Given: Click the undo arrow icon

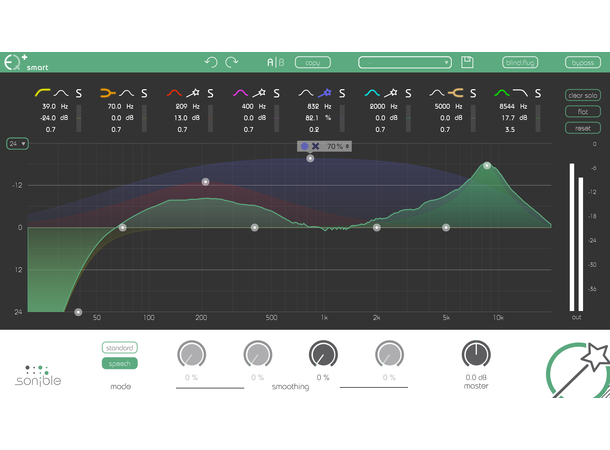Looking at the screenshot, I should tap(211, 62).
